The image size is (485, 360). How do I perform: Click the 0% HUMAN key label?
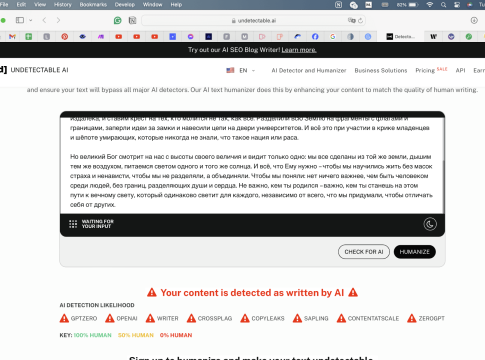click(x=176, y=335)
